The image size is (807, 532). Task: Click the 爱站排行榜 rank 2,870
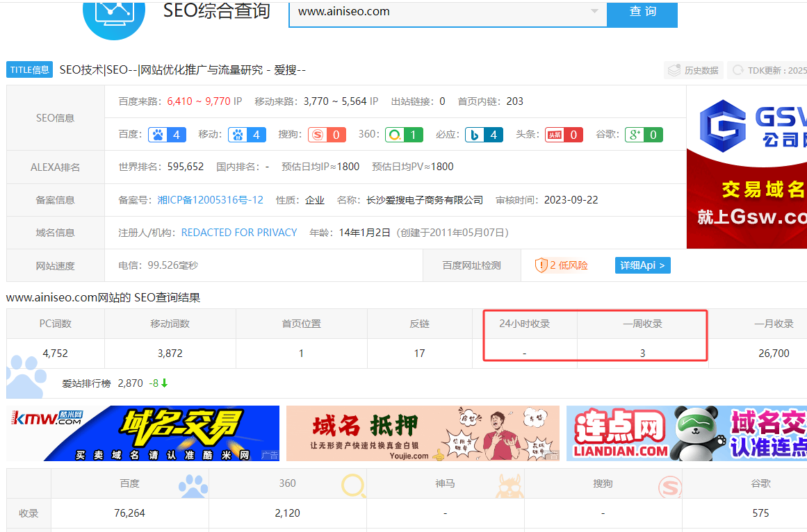(130, 383)
